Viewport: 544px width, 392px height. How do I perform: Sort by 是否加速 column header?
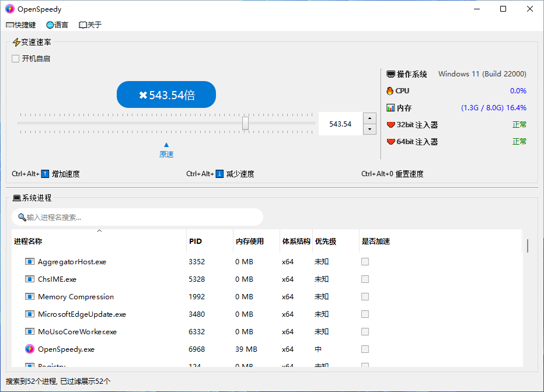point(441,242)
